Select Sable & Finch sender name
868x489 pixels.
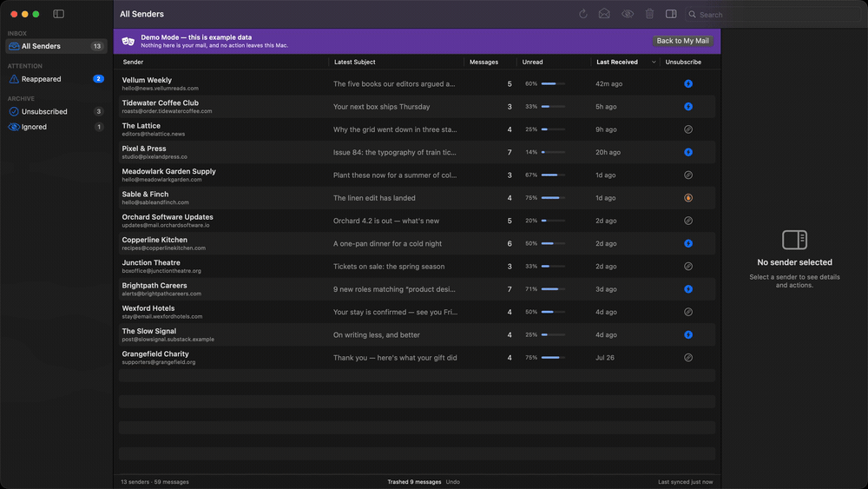145,194
